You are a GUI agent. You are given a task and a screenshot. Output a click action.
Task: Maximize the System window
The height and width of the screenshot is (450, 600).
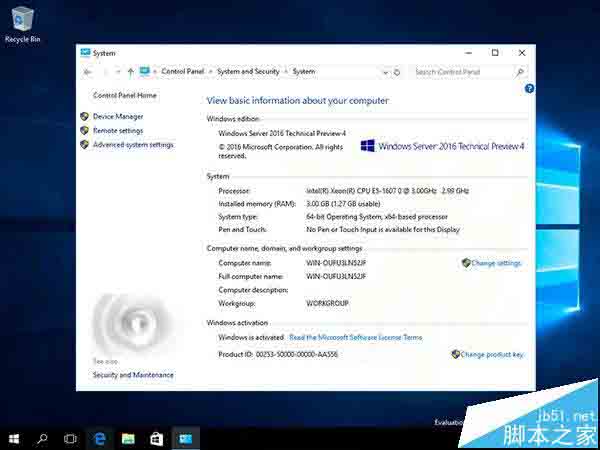[495, 53]
